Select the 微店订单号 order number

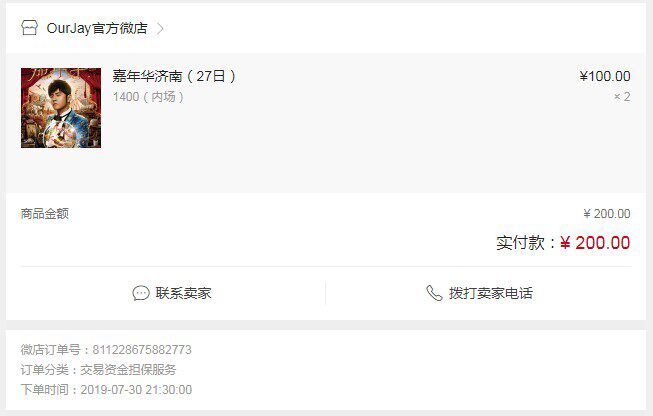click(142, 349)
